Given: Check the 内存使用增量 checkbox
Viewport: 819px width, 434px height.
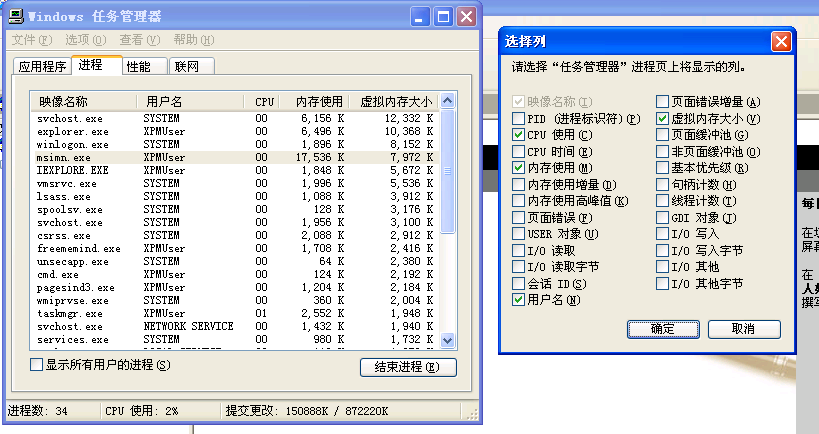Looking at the screenshot, I should coord(518,184).
